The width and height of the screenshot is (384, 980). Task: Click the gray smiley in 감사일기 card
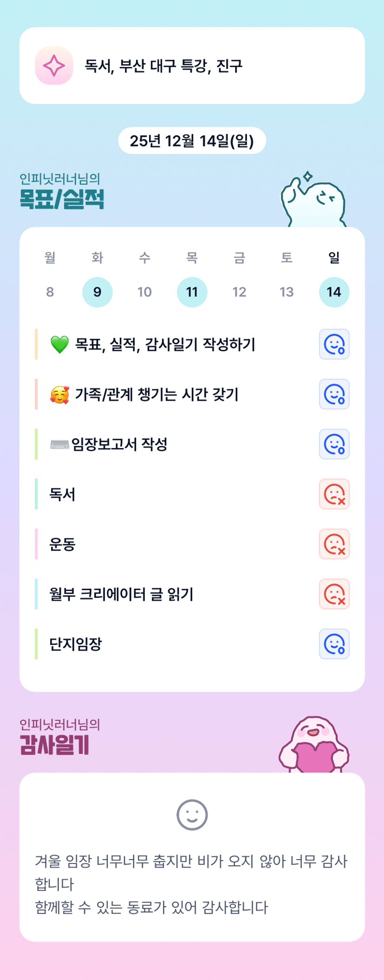[x=192, y=815]
